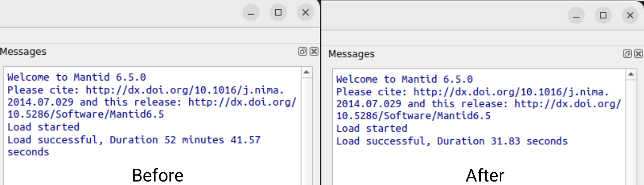Float the Messages panel in the Before window
Viewport: 644px width, 185px height.
pos(303,52)
